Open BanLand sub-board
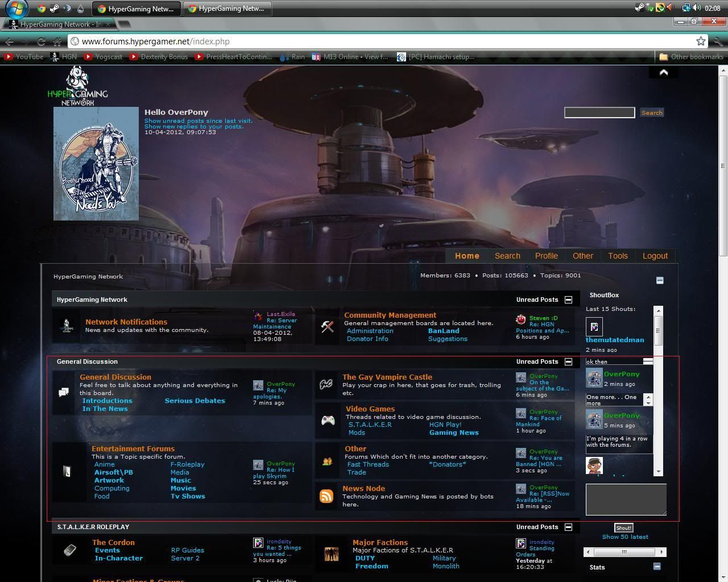Image resolution: width=728 pixels, height=582 pixels. click(444, 331)
